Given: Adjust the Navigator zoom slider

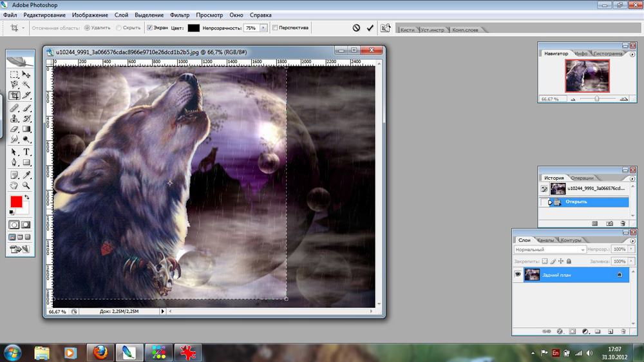Looking at the screenshot, I should (597, 99).
